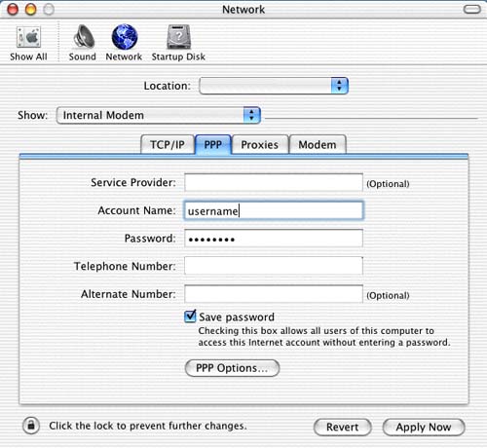Click the Revert button
Image resolution: width=487 pixels, height=448 pixels.
tap(343, 427)
